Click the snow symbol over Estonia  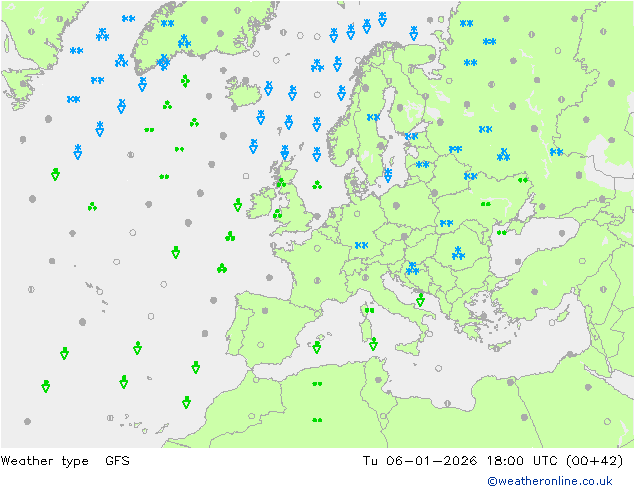[411, 136]
